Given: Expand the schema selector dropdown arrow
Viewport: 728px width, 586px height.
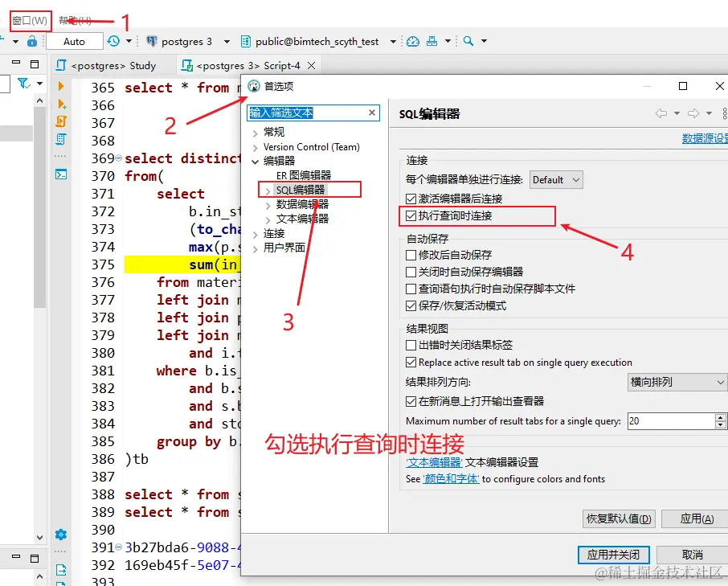Looking at the screenshot, I should (393, 42).
